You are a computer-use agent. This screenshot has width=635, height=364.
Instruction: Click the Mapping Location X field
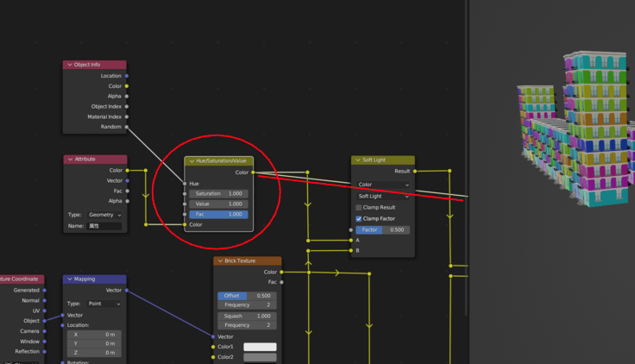(x=94, y=335)
